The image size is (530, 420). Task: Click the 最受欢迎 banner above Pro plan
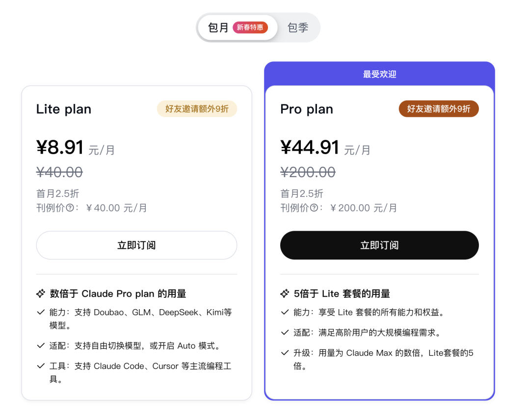(x=379, y=75)
